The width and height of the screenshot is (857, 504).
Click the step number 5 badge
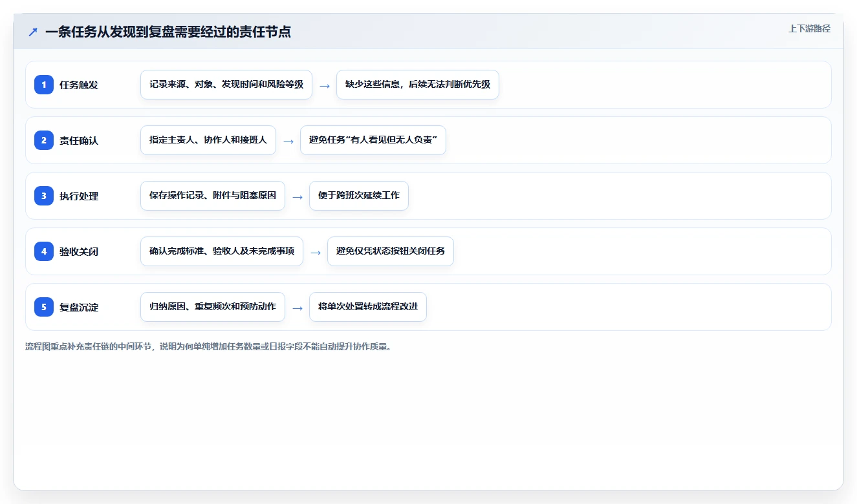coord(44,307)
